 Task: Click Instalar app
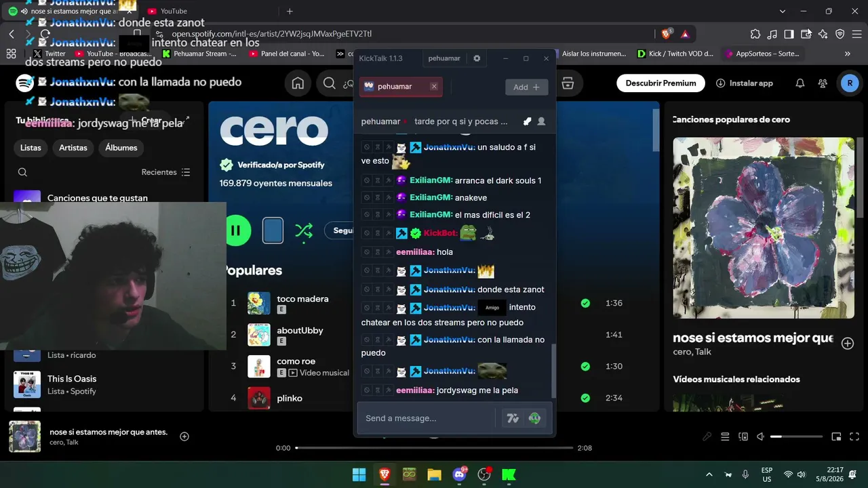745,83
